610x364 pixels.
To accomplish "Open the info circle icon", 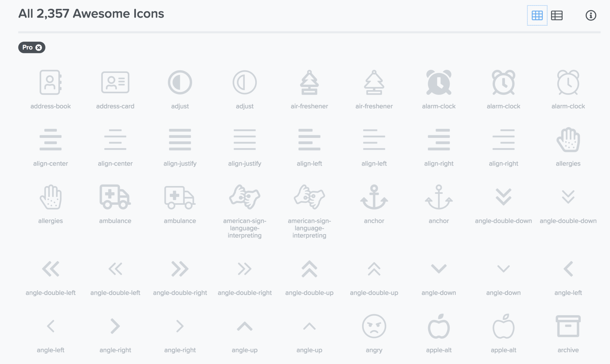I will 591,15.
